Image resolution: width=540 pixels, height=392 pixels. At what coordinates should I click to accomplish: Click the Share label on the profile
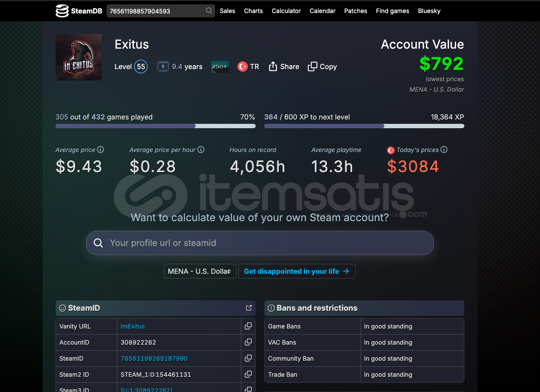pyautogui.click(x=290, y=66)
